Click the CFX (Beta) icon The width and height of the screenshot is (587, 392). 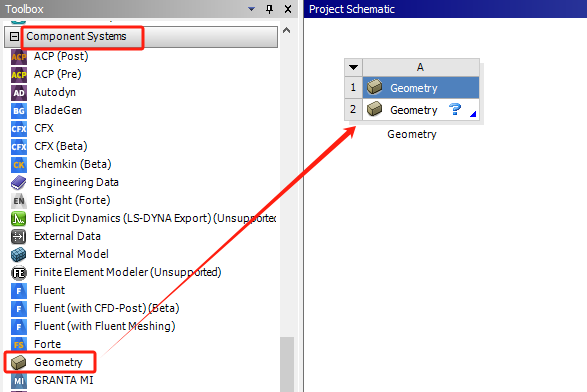[x=19, y=147]
